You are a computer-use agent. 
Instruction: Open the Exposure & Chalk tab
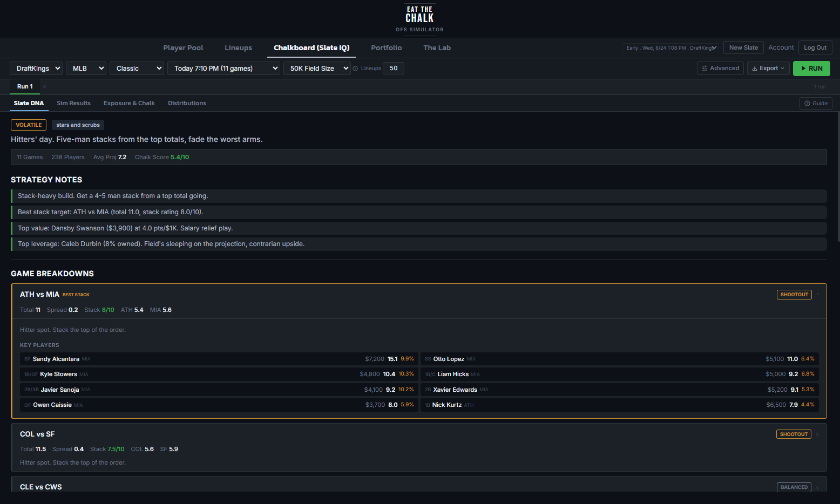click(x=129, y=104)
